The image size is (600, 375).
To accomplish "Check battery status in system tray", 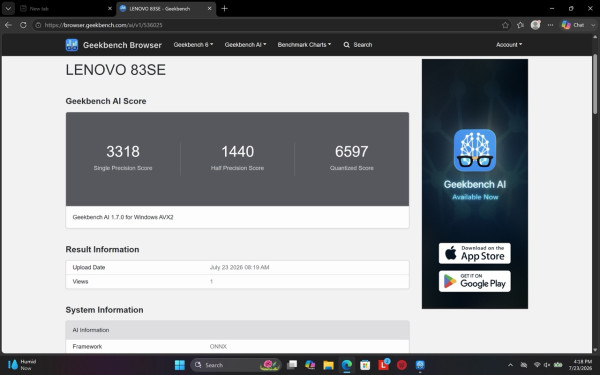I will coord(558,365).
